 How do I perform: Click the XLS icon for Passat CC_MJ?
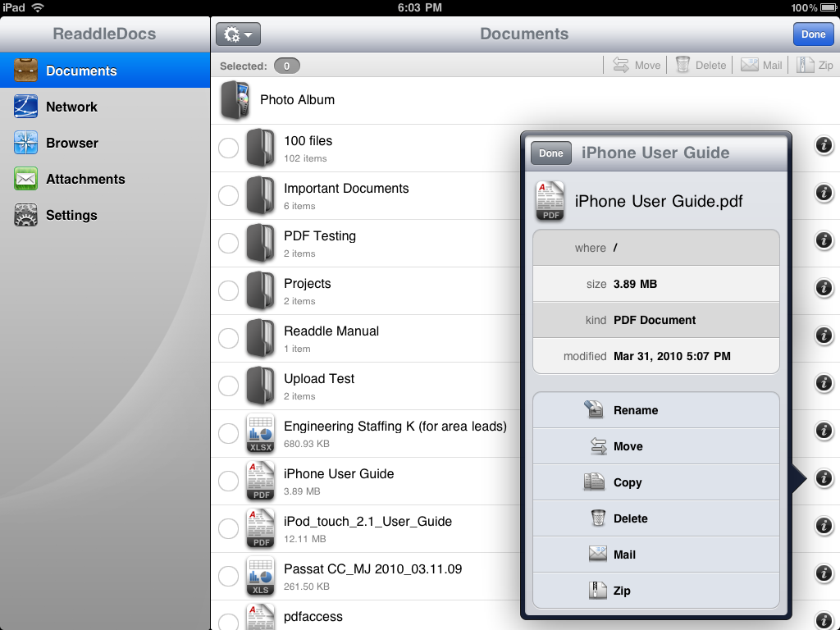point(260,576)
